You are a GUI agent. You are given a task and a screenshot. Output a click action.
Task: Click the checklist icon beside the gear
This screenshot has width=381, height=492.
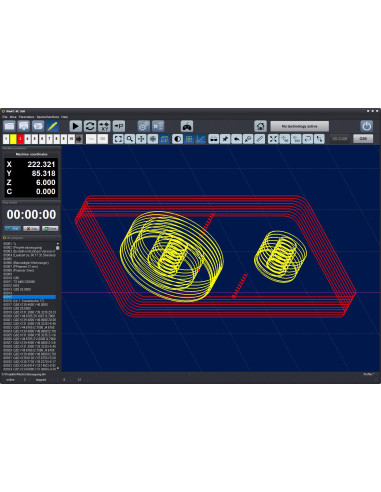coord(158,126)
